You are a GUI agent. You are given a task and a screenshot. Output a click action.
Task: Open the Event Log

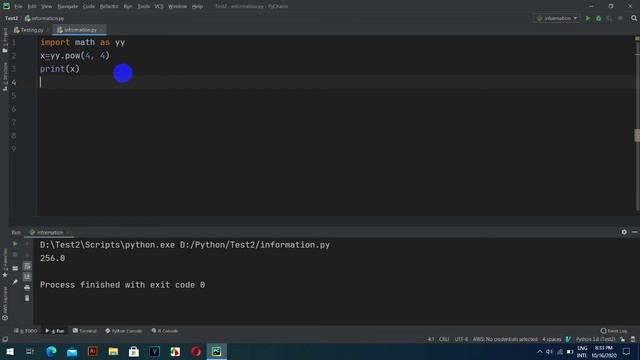[614, 331]
